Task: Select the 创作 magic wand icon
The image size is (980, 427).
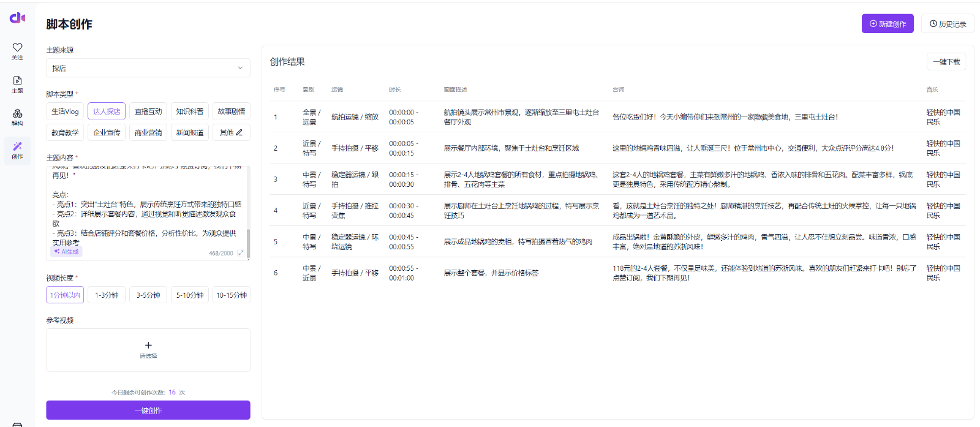Action: (x=17, y=147)
